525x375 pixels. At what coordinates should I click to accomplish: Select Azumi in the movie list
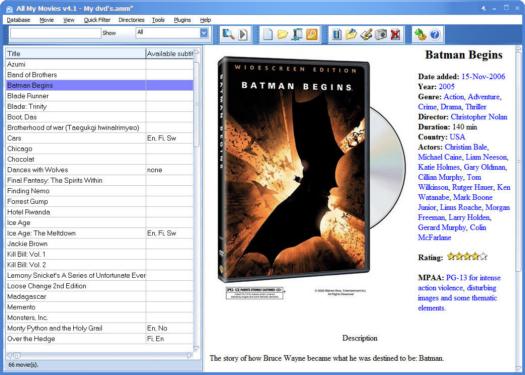coord(99,64)
